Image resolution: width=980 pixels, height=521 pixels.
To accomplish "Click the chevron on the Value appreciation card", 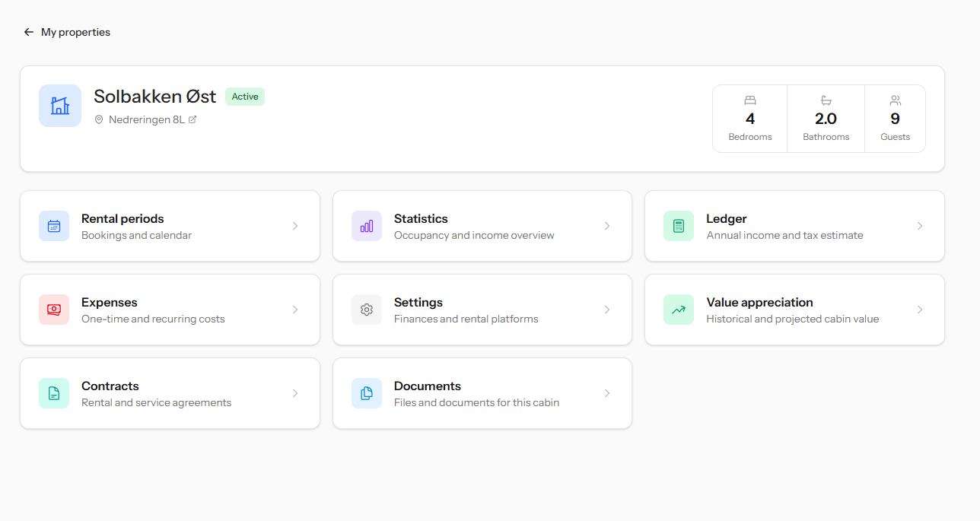I will tap(920, 310).
